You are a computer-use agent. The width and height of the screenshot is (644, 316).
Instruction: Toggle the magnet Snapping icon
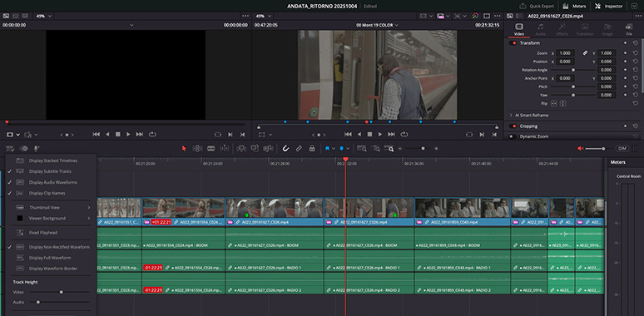pyautogui.click(x=286, y=148)
